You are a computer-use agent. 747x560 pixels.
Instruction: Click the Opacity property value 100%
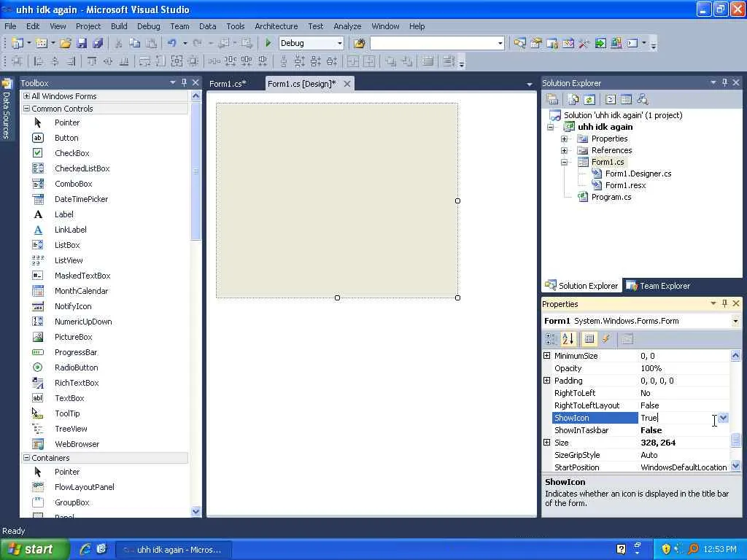651,368
